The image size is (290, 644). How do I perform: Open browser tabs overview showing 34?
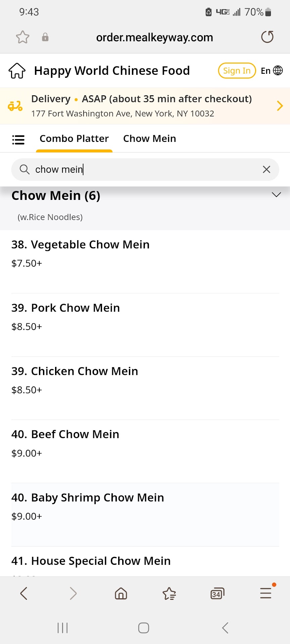click(x=217, y=594)
